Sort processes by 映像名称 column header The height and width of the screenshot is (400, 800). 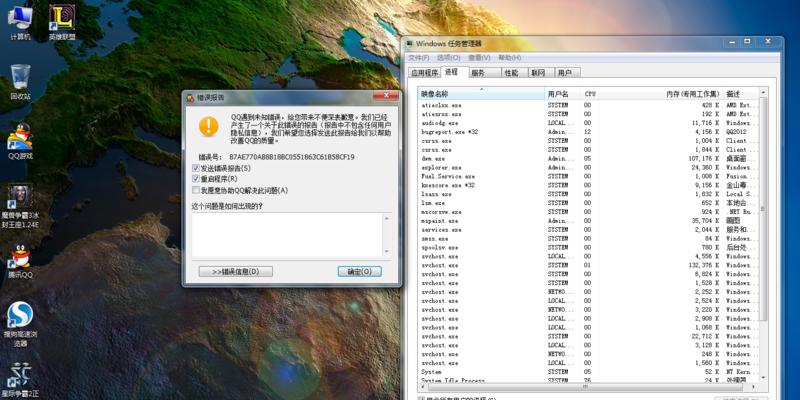click(x=481, y=94)
